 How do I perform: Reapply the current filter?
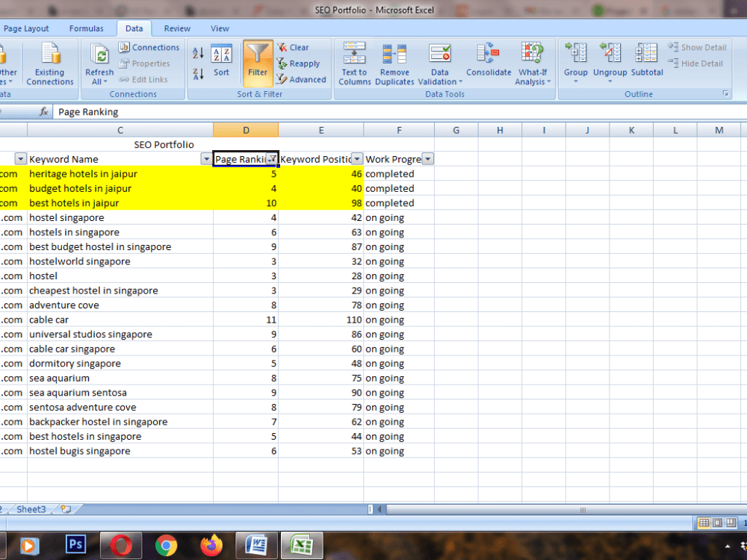point(299,63)
